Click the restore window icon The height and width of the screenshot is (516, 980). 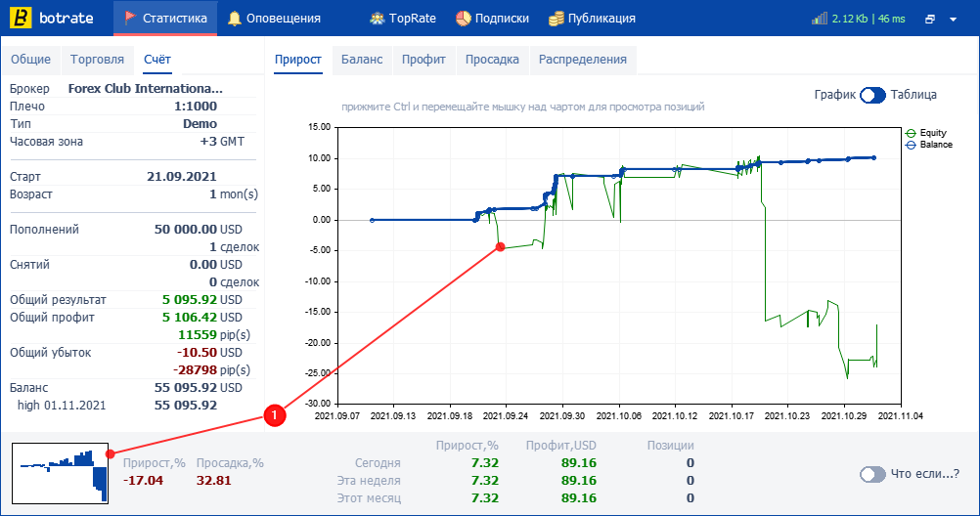click(x=930, y=19)
